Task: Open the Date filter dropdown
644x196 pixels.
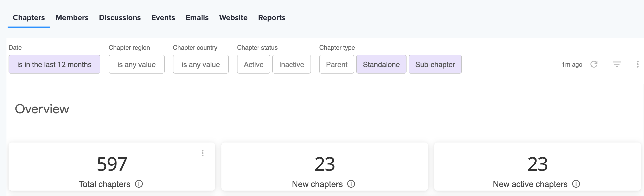Action: 54,64
